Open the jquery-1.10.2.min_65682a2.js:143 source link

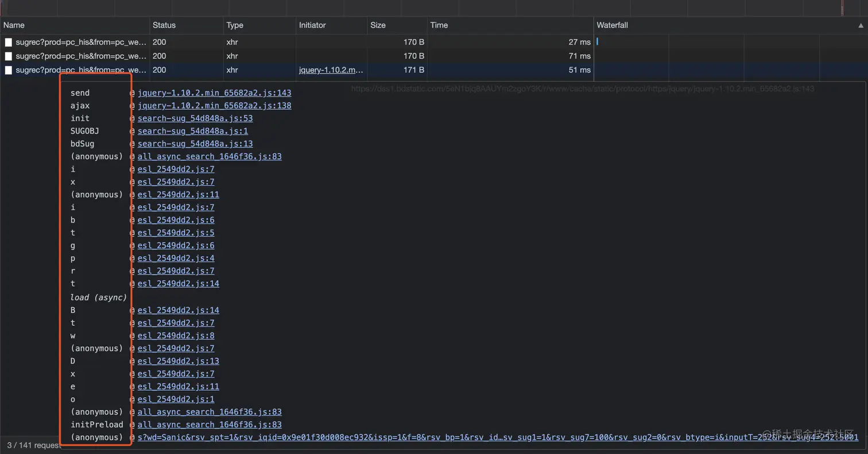click(214, 93)
